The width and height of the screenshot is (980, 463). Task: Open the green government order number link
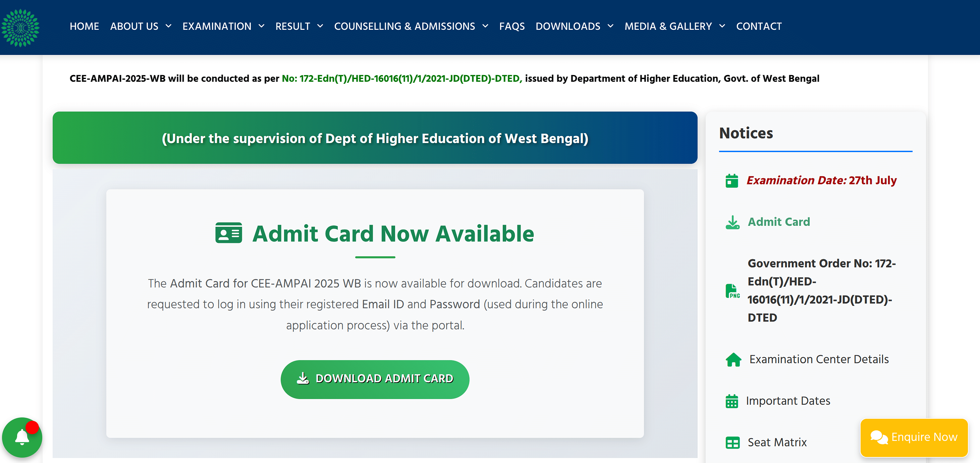[402, 79]
